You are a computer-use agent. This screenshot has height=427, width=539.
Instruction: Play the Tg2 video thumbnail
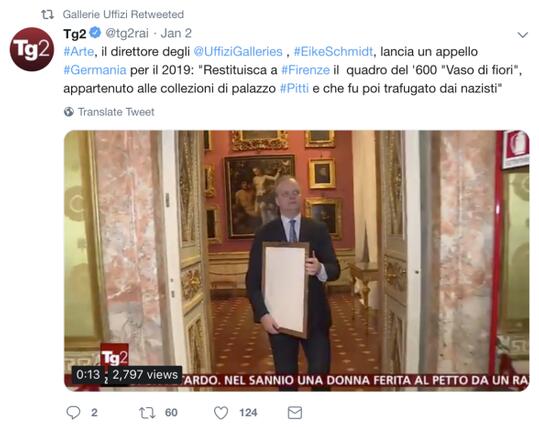296,260
